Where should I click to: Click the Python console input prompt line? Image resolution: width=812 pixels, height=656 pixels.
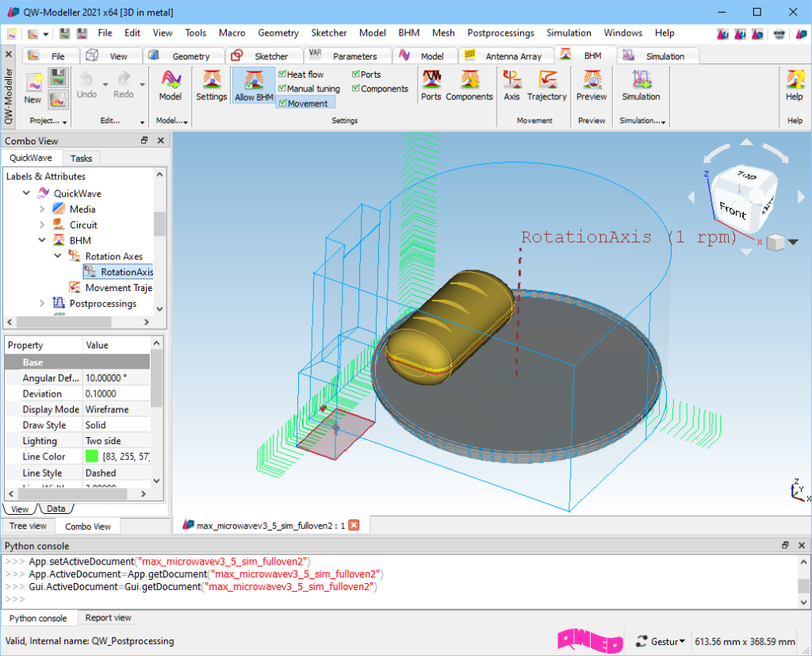(399, 599)
